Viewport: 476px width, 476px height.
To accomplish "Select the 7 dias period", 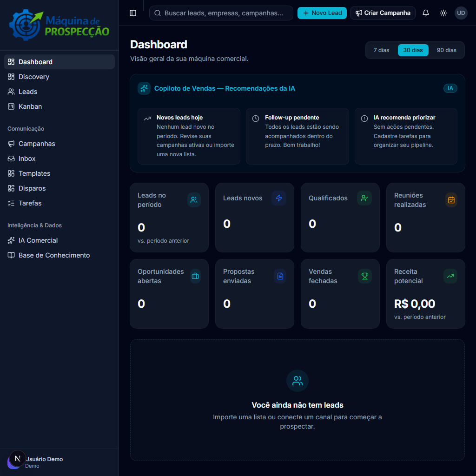I will point(381,50).
